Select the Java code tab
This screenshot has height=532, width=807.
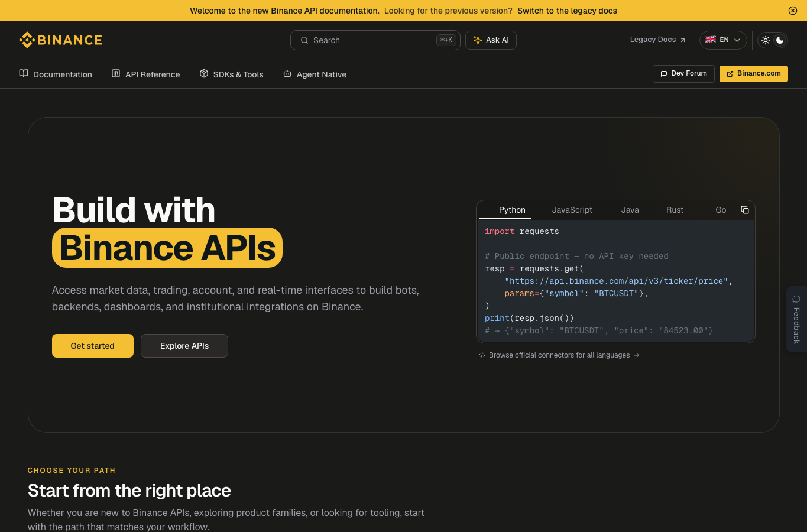[630, 210]
